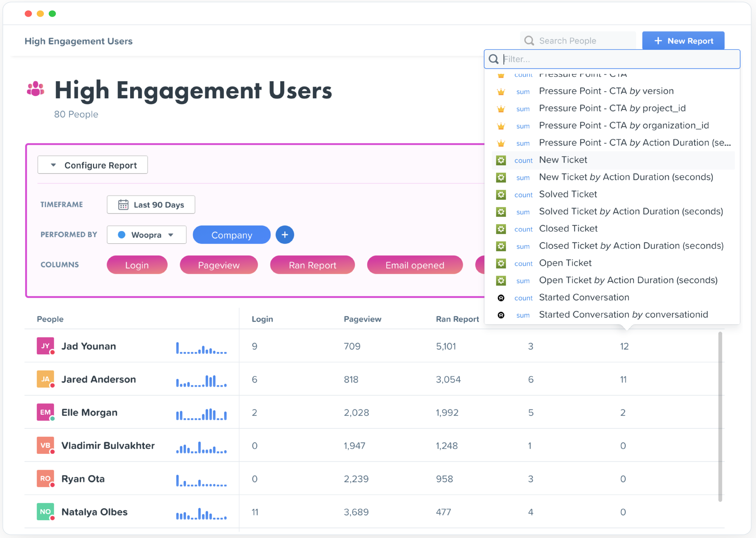Click Natalya Olbes NO avatar
Image resolution: width=756 pixels, height=538 pixels.
point(45,511)
